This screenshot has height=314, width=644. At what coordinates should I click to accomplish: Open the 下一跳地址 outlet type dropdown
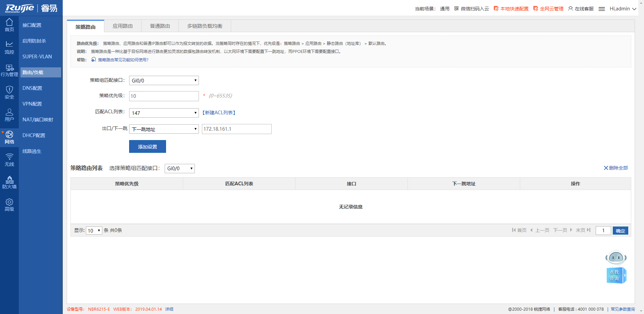coord(164,129)
